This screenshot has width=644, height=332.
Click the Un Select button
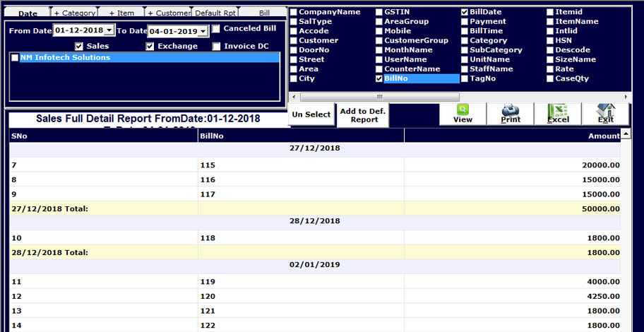click(x=311, y=114)
